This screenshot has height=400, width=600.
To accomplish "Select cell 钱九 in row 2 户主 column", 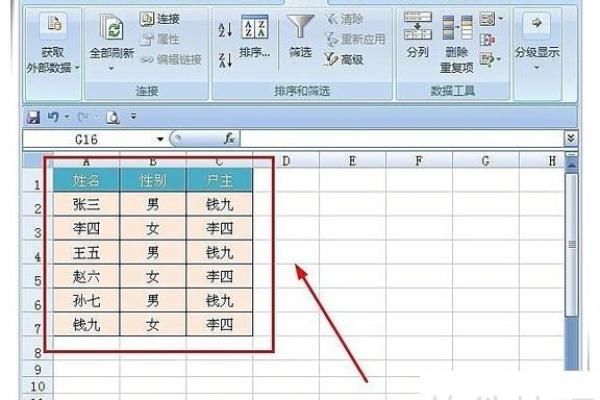I will point(220,204).
